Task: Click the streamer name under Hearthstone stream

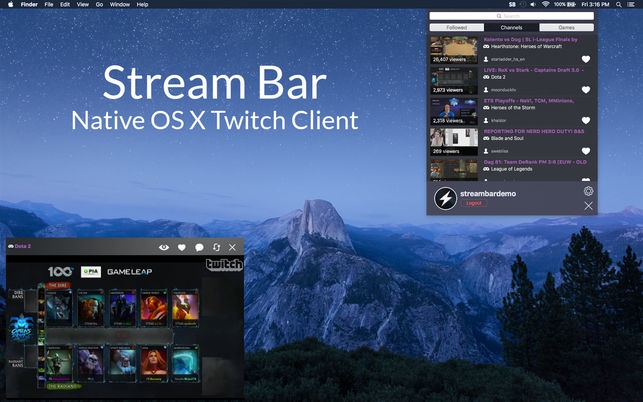Action: pyautogui.click(x=508, y=59)
